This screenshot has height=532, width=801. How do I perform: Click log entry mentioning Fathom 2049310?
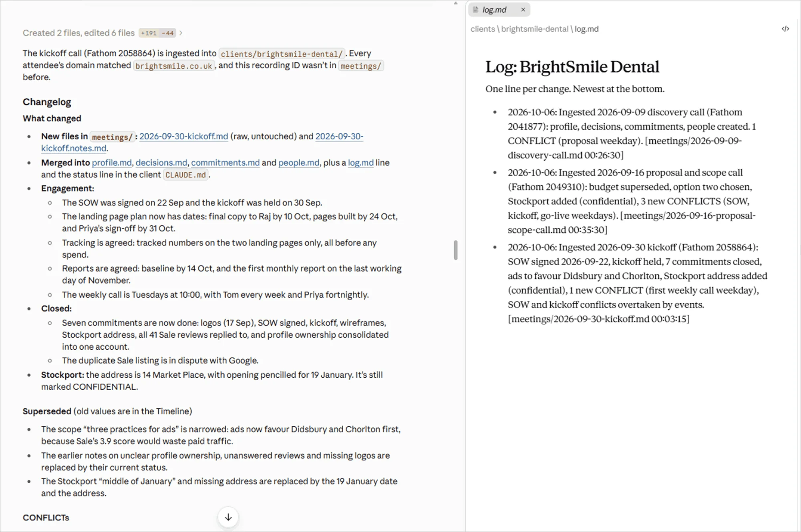pyautogui.click(x=632, y=201)
